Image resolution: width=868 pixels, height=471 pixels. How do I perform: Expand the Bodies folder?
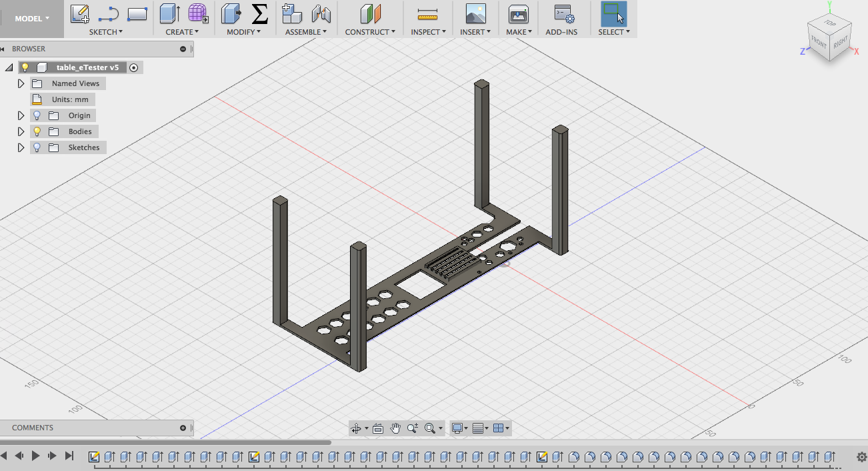click(x=21, y=131)
